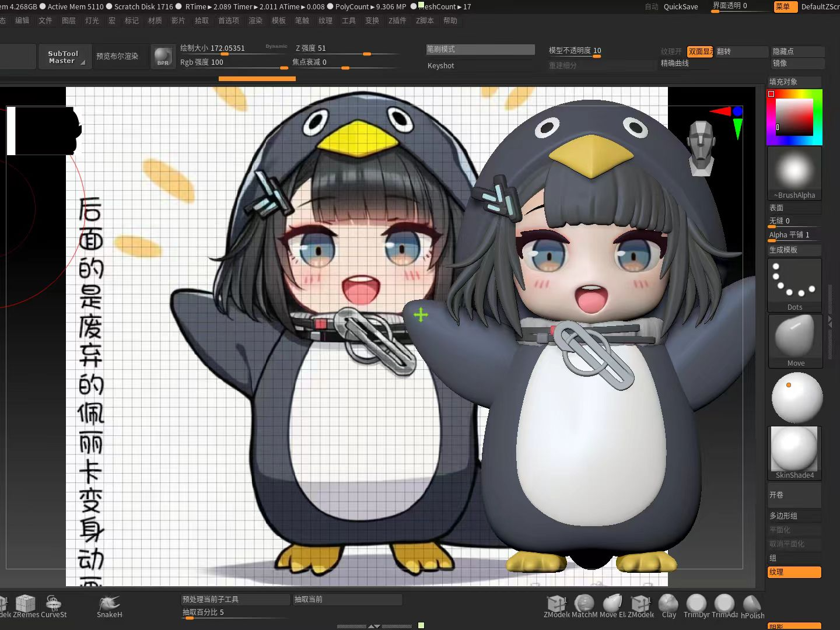
Task: Toggle 双面显示 double-sided display
Action: [700, 52]
